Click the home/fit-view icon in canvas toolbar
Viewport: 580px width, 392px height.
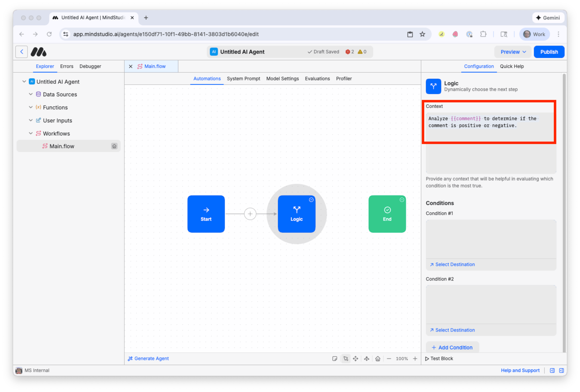pos(378,358)
